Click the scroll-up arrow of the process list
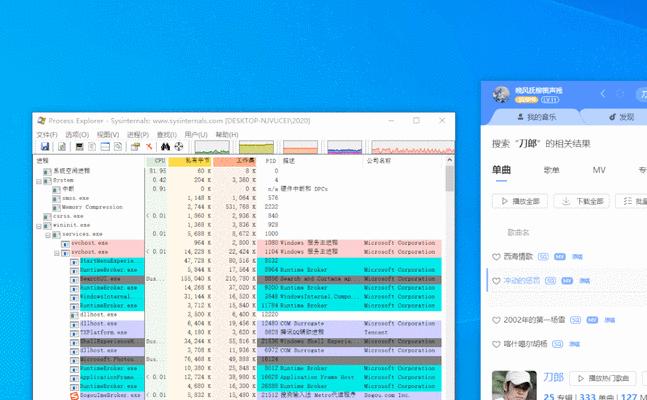 click(x=450, y=160)
